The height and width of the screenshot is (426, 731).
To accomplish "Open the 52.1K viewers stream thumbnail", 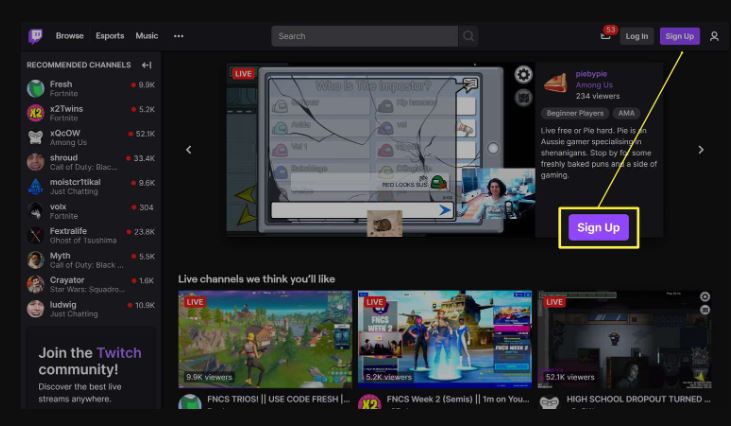I will (x=625, y=339).
